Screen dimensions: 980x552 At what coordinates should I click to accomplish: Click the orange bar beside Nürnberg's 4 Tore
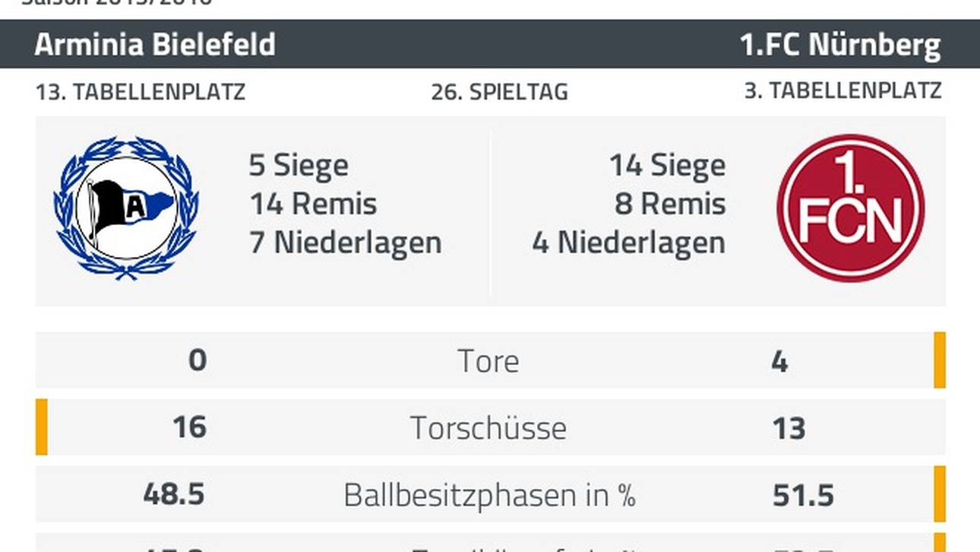click(940, 360)
